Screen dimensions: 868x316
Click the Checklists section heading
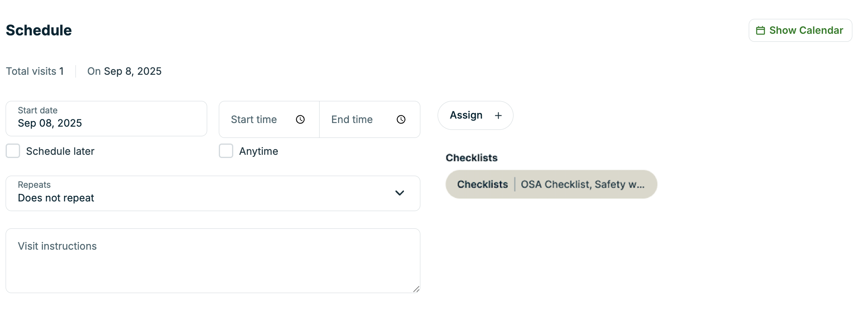click(x=471, y=158)
